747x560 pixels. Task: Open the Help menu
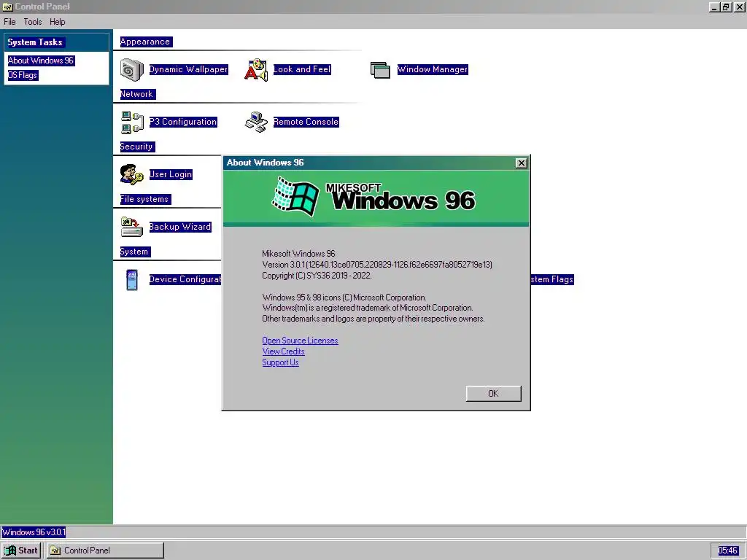coord(57,22)
